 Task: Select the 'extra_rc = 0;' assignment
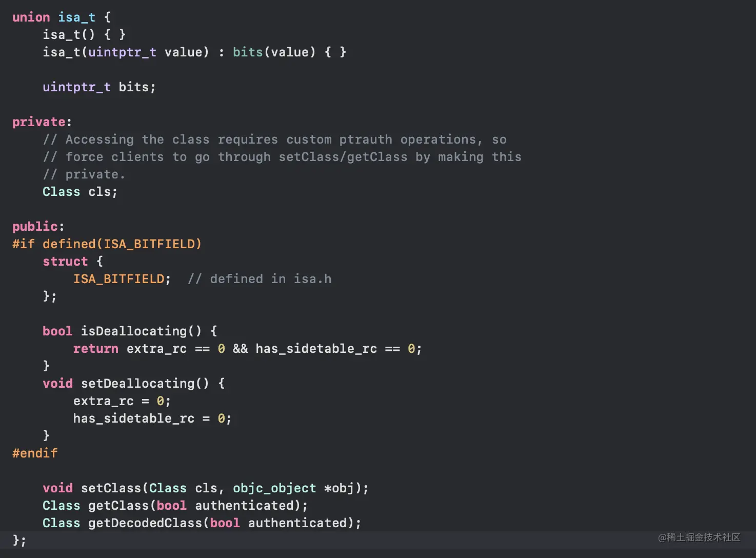tap(122, 401)
